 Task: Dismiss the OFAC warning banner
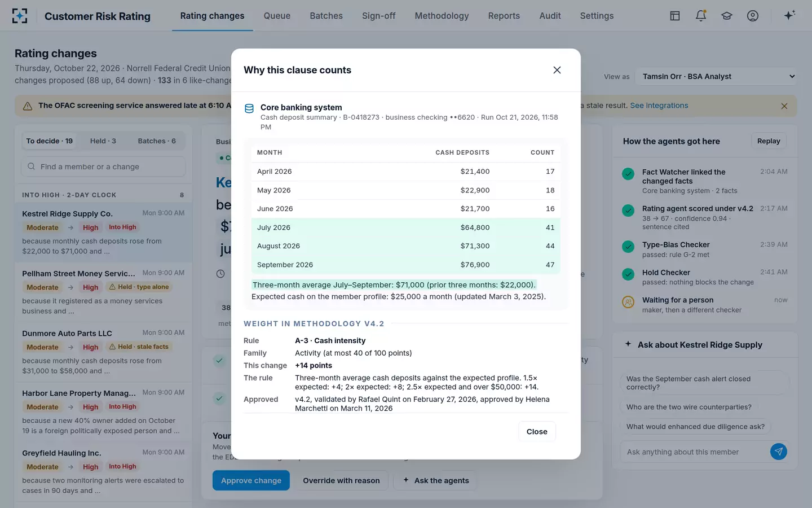[784, 106]
